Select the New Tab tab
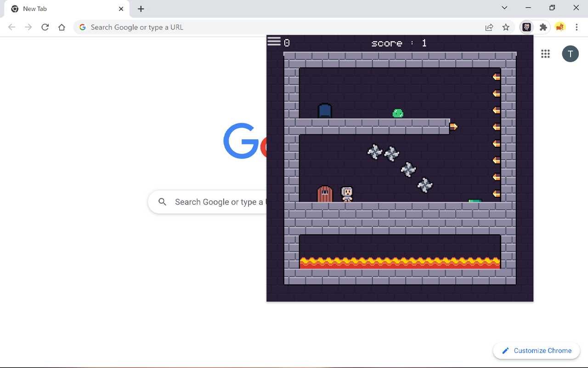 pos(67,9)
